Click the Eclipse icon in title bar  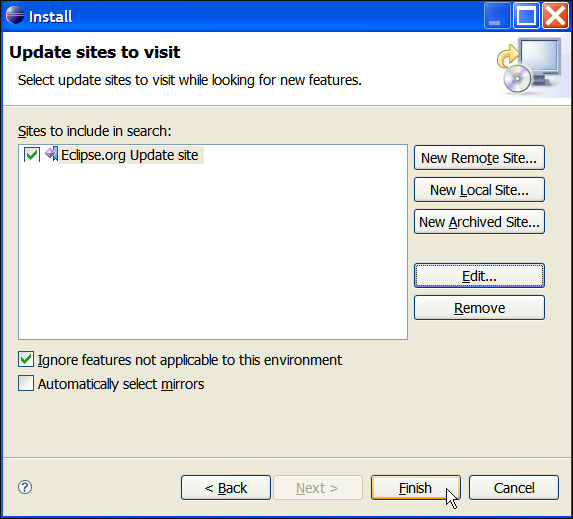point(15,16)
